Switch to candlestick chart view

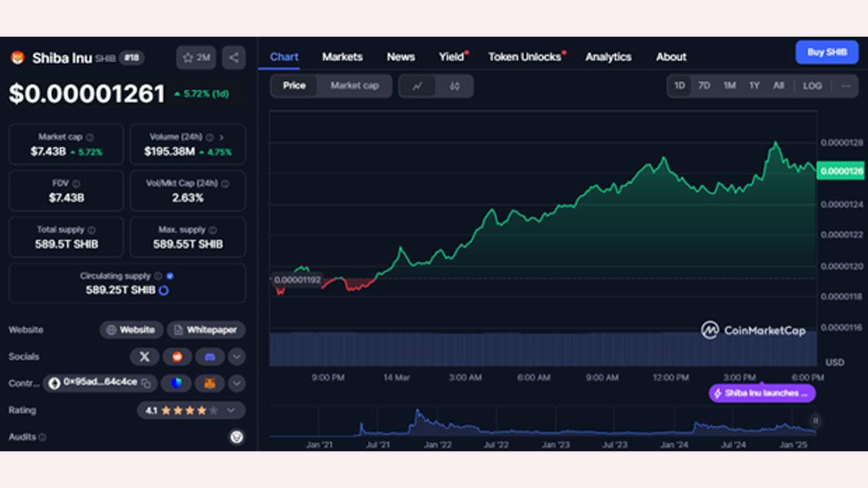(x=454, y=86)
